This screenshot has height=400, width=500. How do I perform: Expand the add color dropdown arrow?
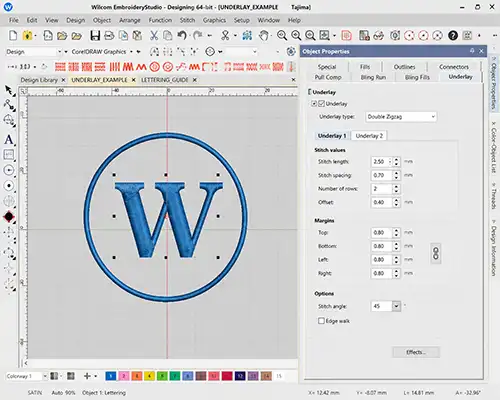[96, 376]
